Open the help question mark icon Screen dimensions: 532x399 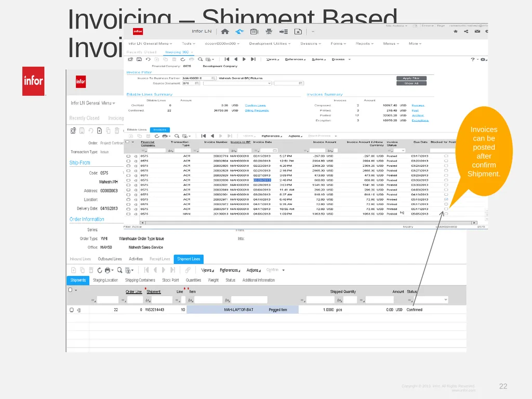(472, 59)
